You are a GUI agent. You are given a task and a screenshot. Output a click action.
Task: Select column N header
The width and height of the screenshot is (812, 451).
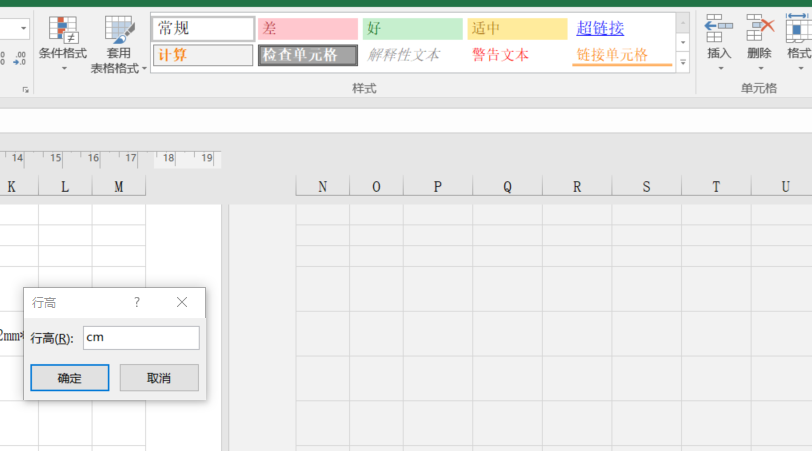[323, 186]
